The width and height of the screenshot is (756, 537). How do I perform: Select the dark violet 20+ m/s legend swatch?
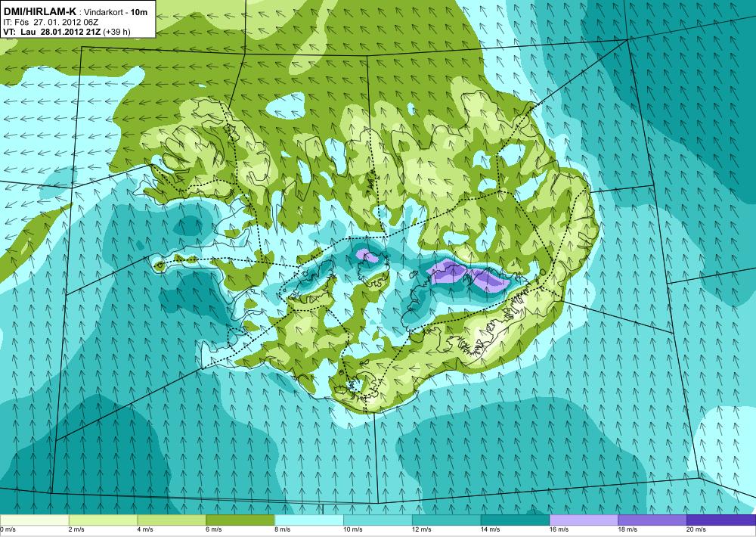point(721,520)
